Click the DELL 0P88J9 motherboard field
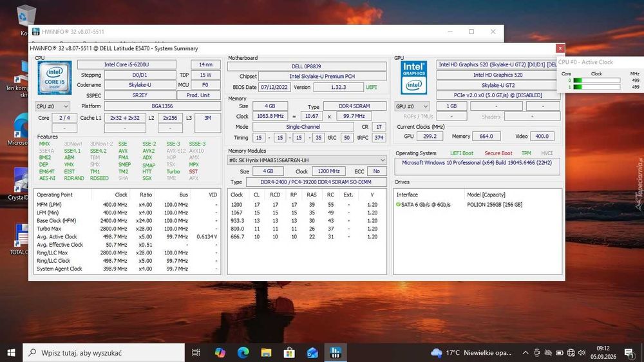 [307, 66]
